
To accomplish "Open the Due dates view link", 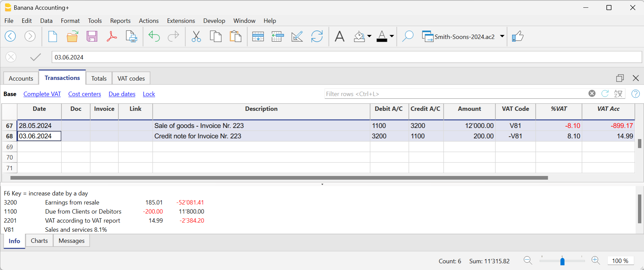I will tap(122, 94).
